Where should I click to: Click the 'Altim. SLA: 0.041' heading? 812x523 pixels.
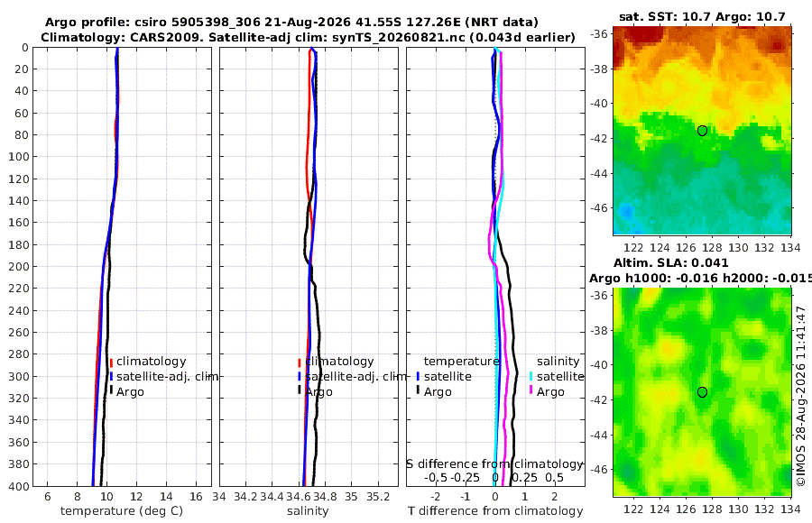click(671, 262)
